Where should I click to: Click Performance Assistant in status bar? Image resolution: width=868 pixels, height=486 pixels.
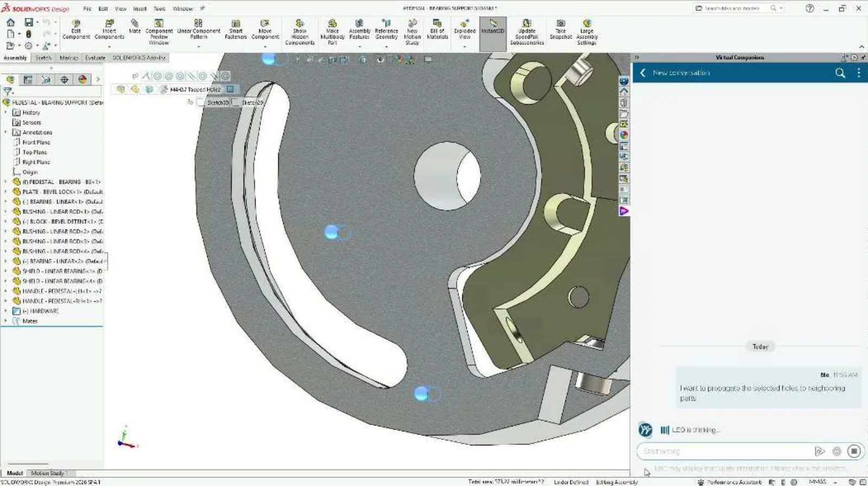coord(730,482)
